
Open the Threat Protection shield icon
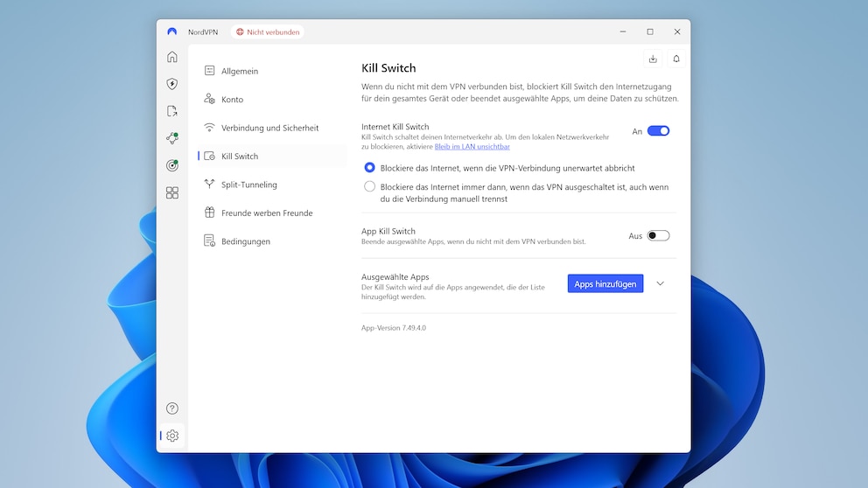172,84
